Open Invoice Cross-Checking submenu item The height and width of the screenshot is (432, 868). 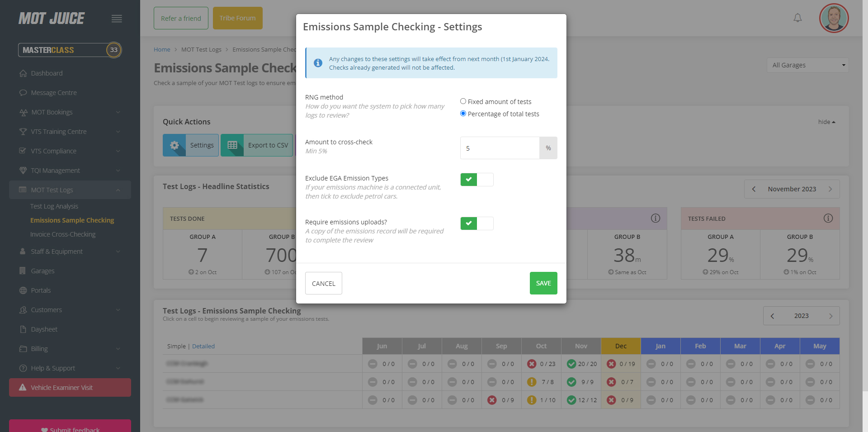point(63,234)
